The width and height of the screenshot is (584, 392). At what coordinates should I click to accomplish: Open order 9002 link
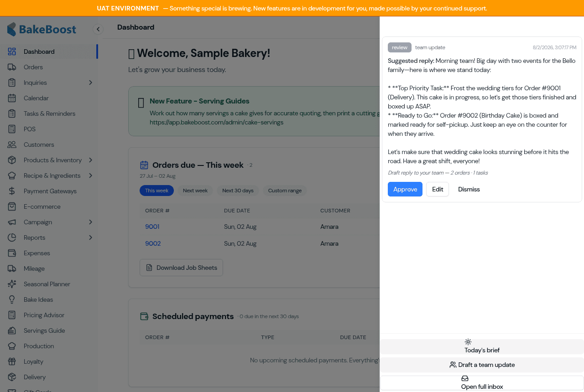click(x=153, y=243)
